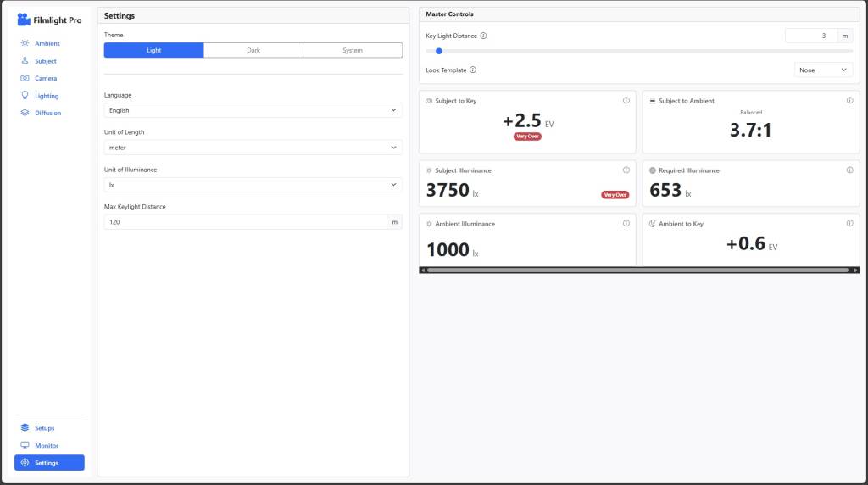Focus the Max Keylight Distance field
This screenshot has width=868, height=485.
point(245,222)
